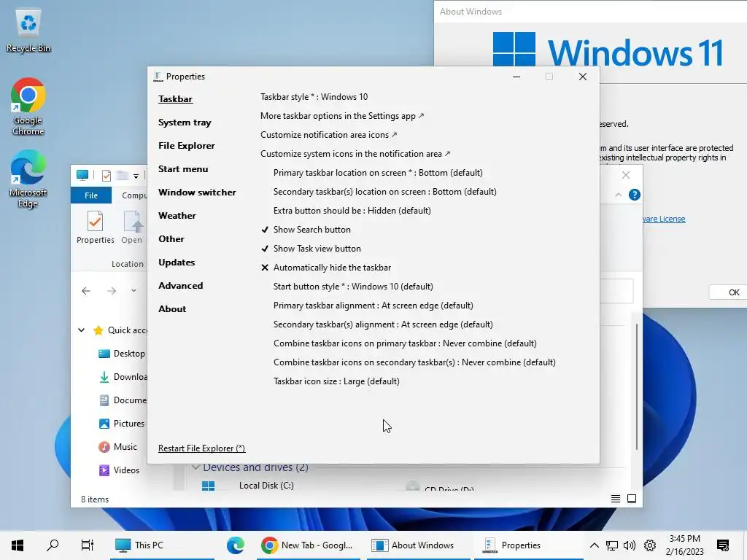Open Customize notification area icons link
Screen dimensions: 747x560
click(329, 135)
